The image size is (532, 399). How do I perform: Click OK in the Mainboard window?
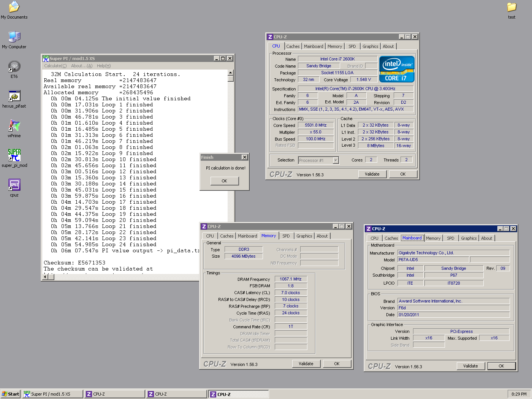click(x=501, y=366)
